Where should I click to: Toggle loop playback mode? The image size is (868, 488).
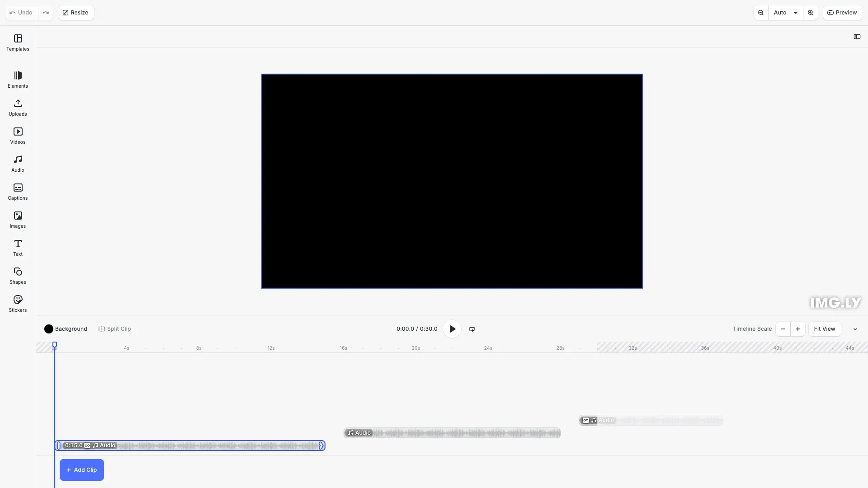pos(472,328)
